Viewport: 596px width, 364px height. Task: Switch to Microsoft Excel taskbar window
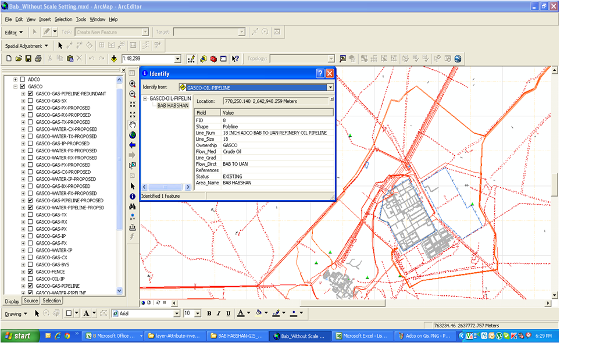(362, 336)
